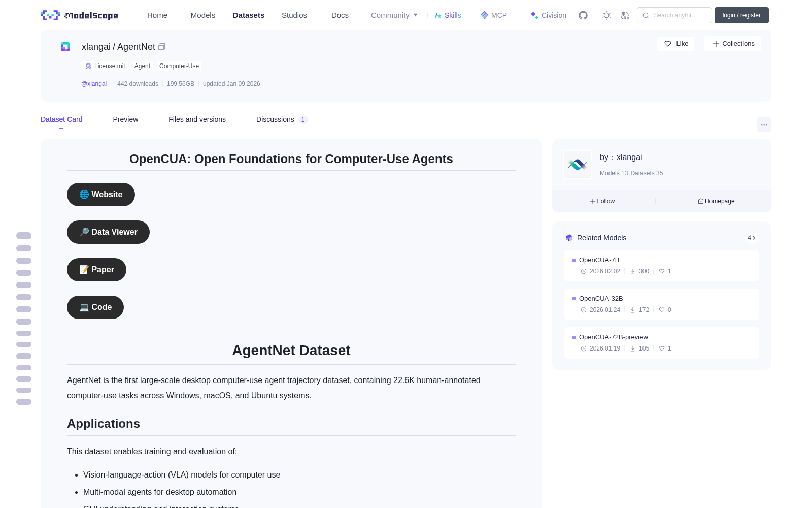This screenshot has height=508, width=812.
Task: Click the xlangai organization avatar
Action: (578, 165)
